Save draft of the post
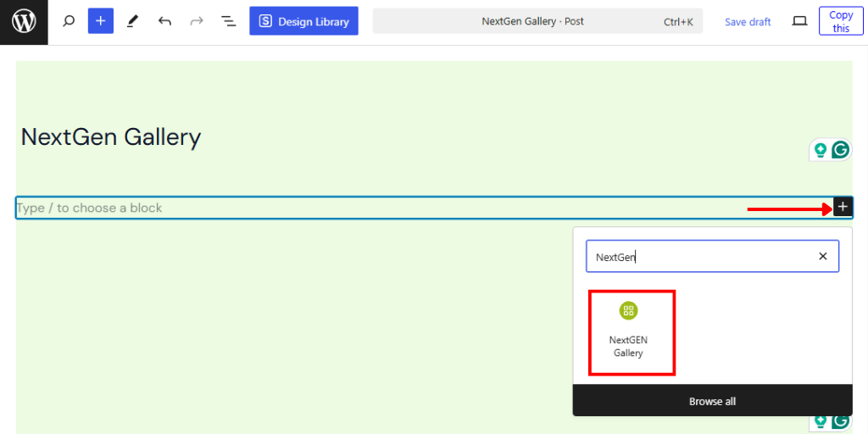This screenshot has width=868, height=434. pos(748,21)
